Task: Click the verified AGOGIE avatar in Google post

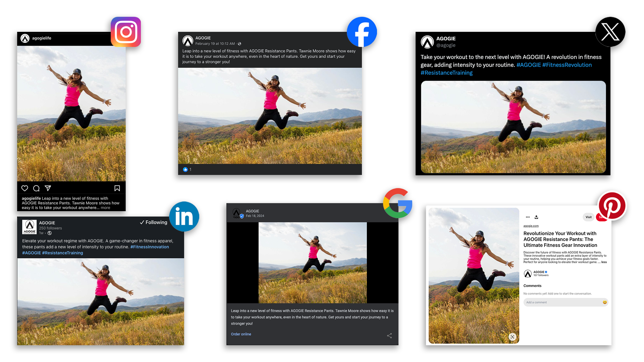Action: click(x=237, y=213)
